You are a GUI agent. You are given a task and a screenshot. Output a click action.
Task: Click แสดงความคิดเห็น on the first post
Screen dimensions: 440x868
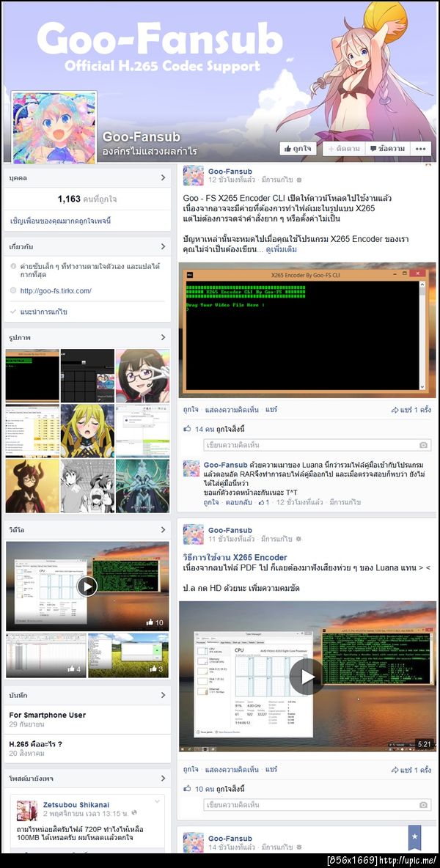[x=232, y=411]
